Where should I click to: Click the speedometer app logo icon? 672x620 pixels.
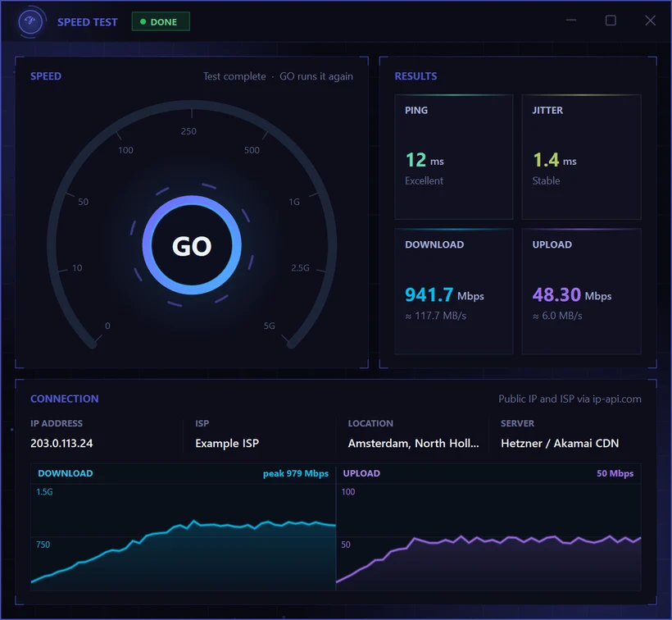tap(30, 21)
